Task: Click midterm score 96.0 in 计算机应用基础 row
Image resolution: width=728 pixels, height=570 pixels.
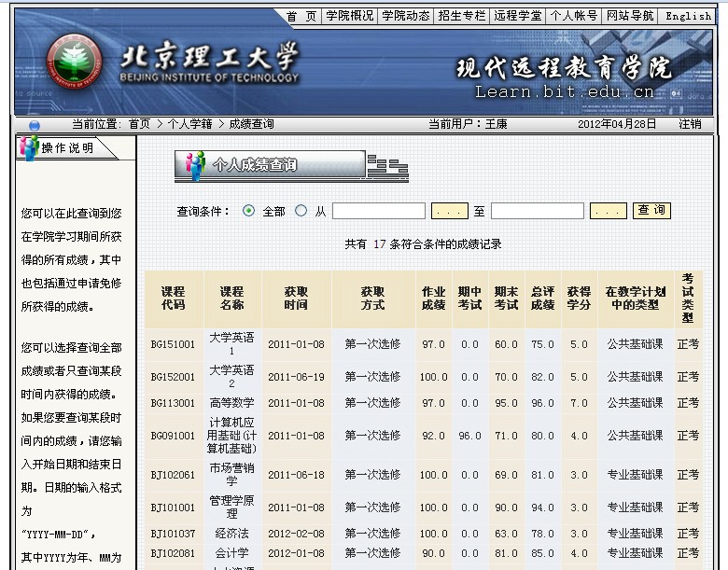Action: coord(469,436)
